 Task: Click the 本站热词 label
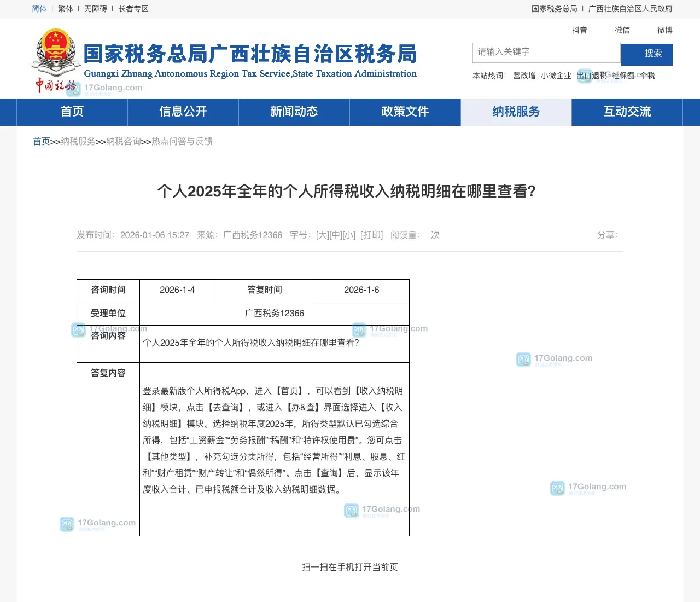coord(489,76)
